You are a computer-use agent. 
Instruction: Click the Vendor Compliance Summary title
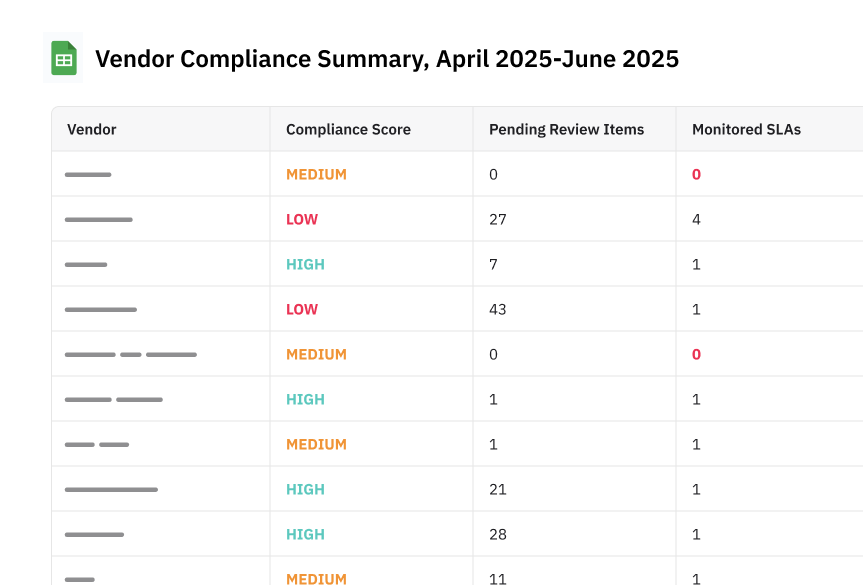point(387,59)
